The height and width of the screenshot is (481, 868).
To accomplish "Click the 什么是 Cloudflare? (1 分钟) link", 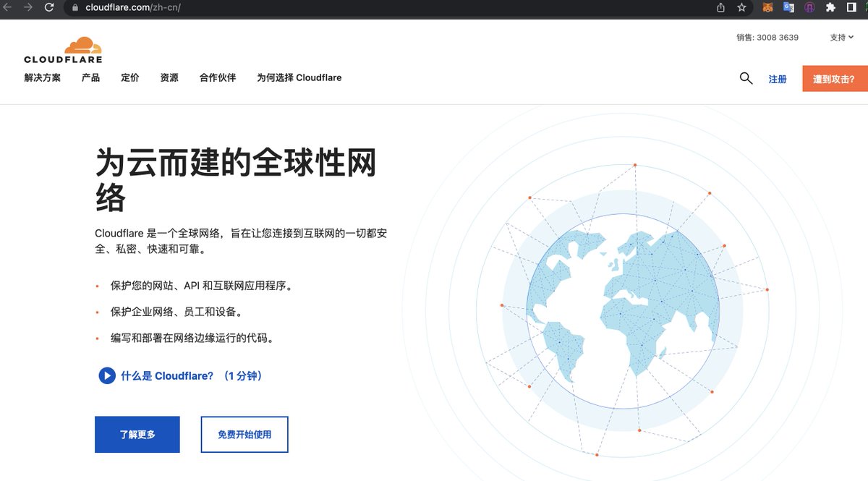I will click(192, 375).
